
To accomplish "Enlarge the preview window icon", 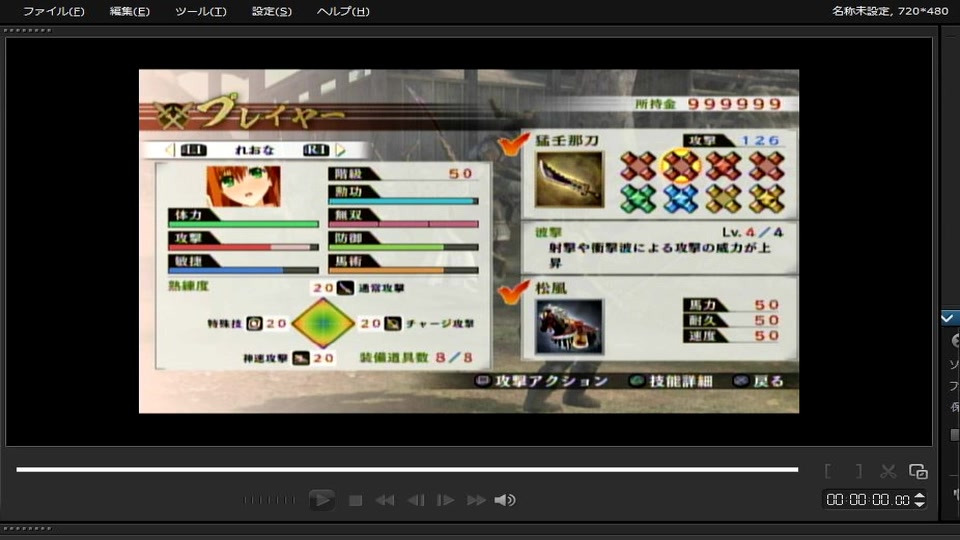I will (x=918, y=471).
